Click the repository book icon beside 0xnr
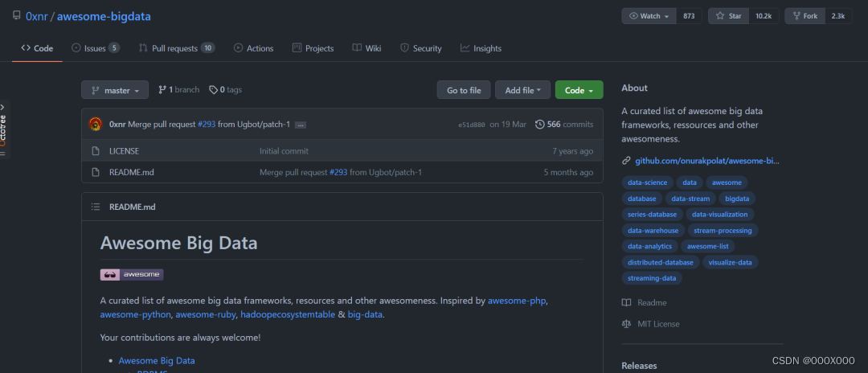Screen dimensions: 868x373 pos(17,15)
